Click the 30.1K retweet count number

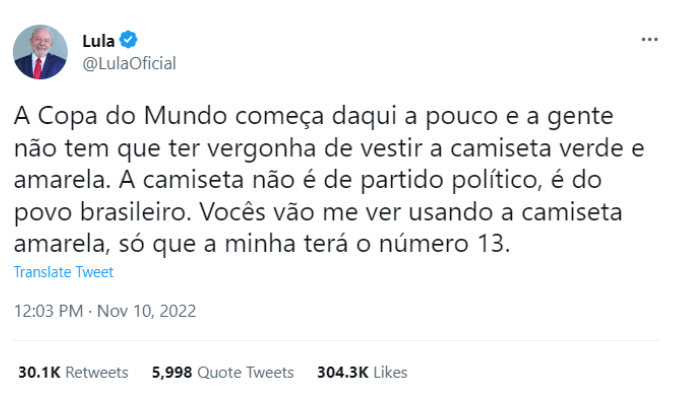pyautogui.click(x=40, y=372)
